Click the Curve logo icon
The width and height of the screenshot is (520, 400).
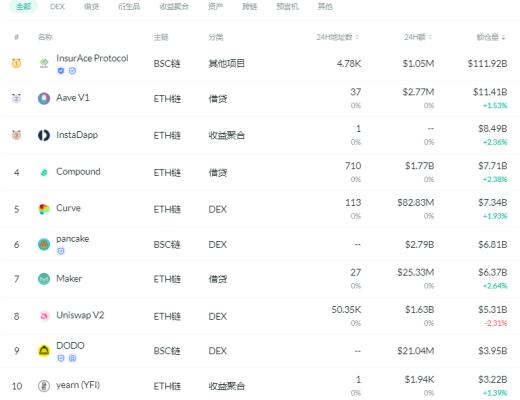[44, 209]
